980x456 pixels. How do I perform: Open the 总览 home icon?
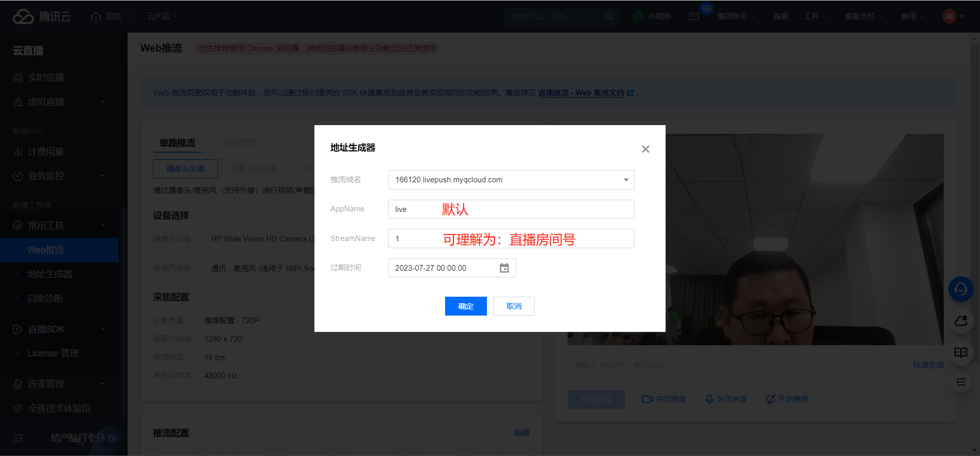tap(96, 16)
